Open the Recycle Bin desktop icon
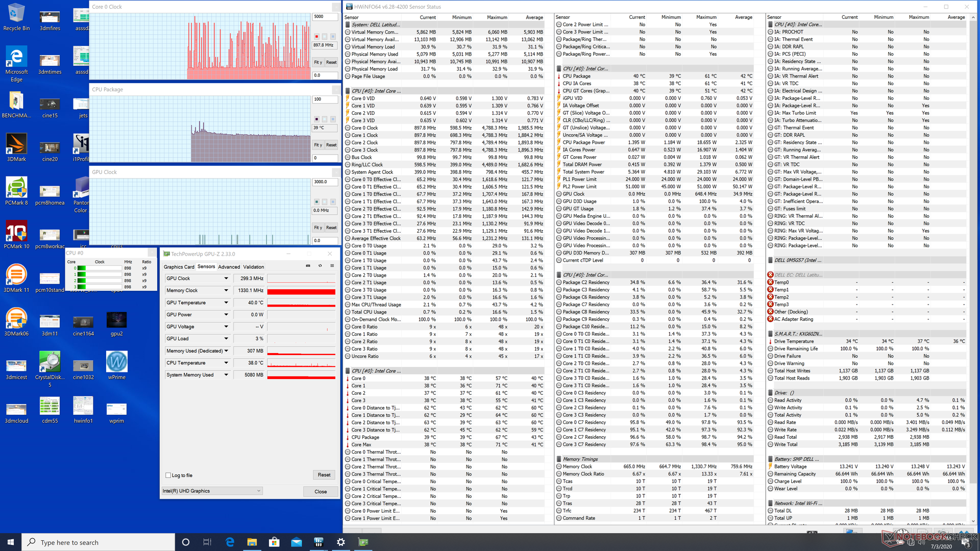Image resolution: width=980 pixels, height=551 pixels. coord(16,17)
